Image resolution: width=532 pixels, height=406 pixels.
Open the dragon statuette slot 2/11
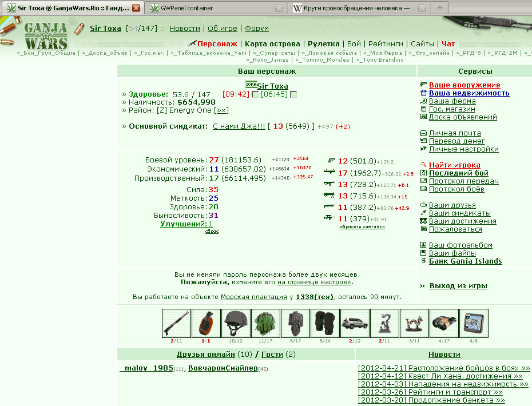coord(385,323)
